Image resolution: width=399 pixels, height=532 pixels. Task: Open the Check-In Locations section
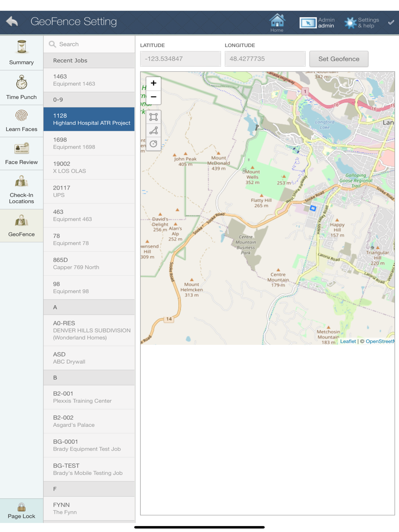tap(22, 190)
